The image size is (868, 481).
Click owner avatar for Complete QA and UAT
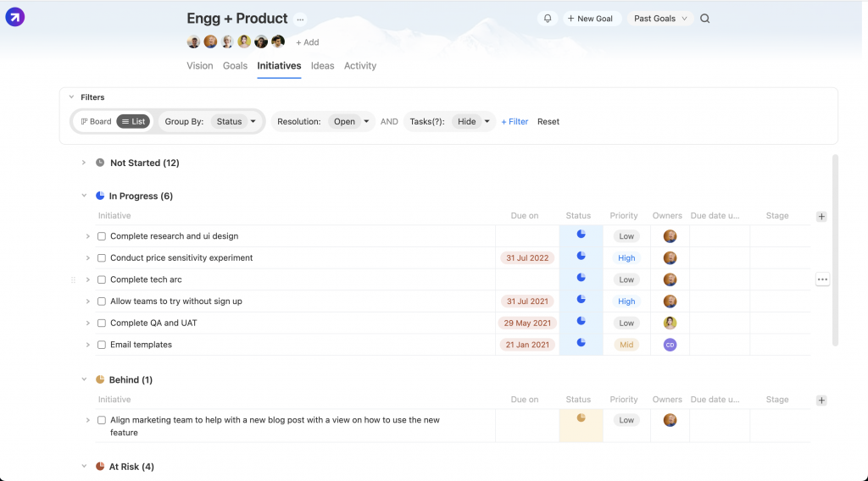[x=670, y=323]
